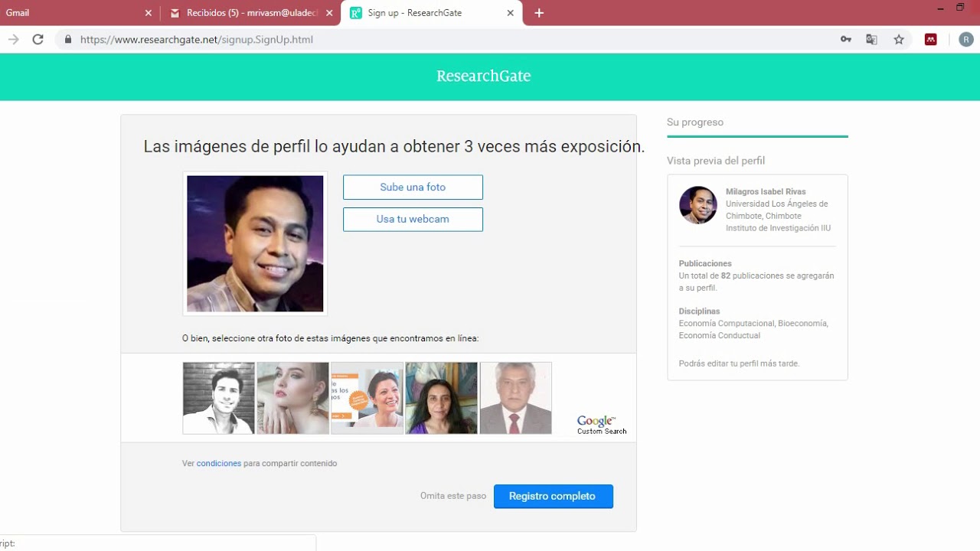Switch to the Recibidos (5) mail tab
980x551 pixels.
pos(251,13)
